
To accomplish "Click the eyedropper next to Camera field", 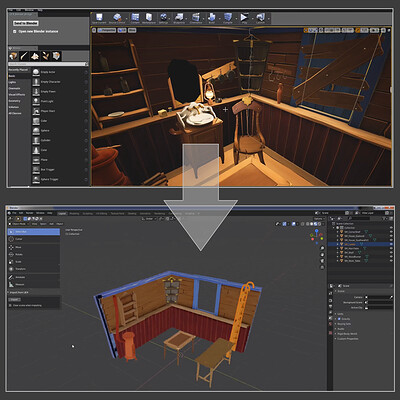I will click(391, 297).
